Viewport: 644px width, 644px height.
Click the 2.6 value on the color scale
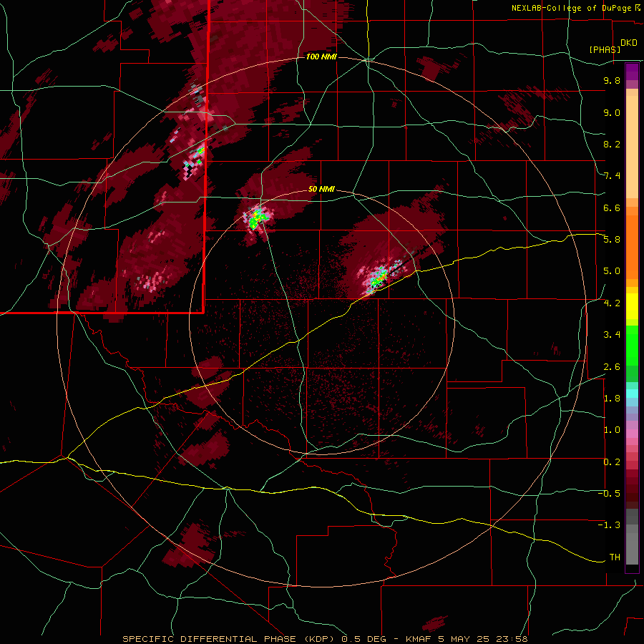coord(612,367)
